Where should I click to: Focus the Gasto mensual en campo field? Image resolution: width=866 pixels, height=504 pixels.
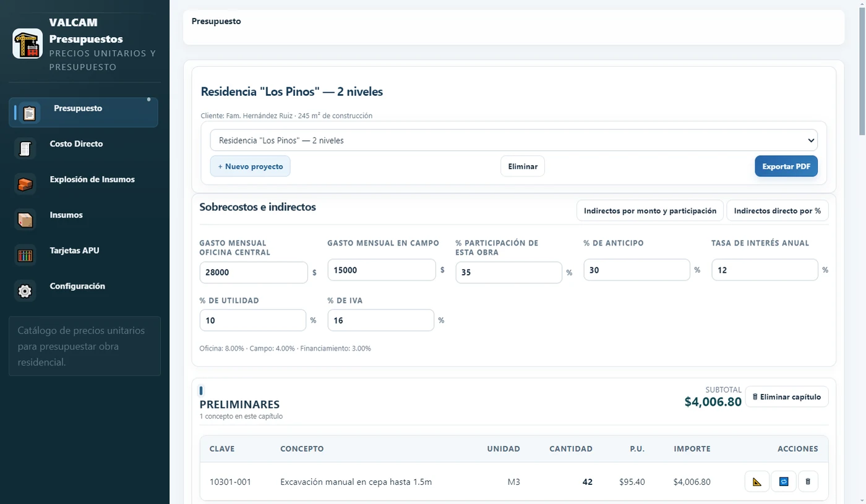coord(382,270)
